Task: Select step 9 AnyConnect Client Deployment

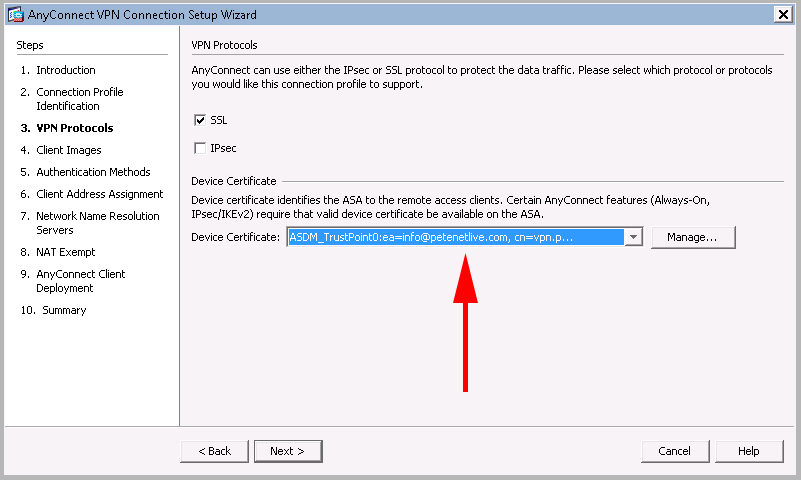Action: click(x=73, y=281)
